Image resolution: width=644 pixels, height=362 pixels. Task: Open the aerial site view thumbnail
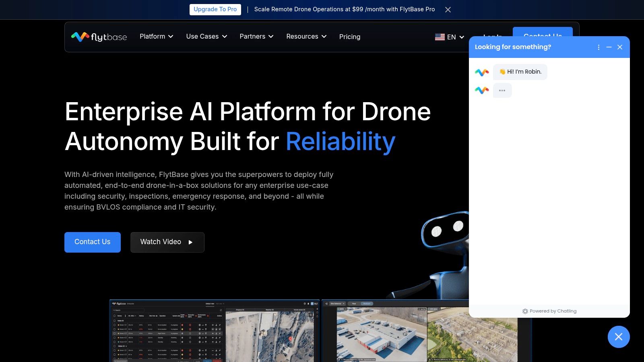point(427,331)
